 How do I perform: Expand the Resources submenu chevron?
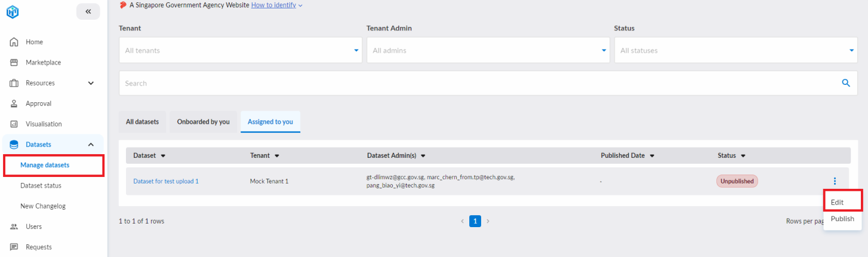(x=91, y=83)
